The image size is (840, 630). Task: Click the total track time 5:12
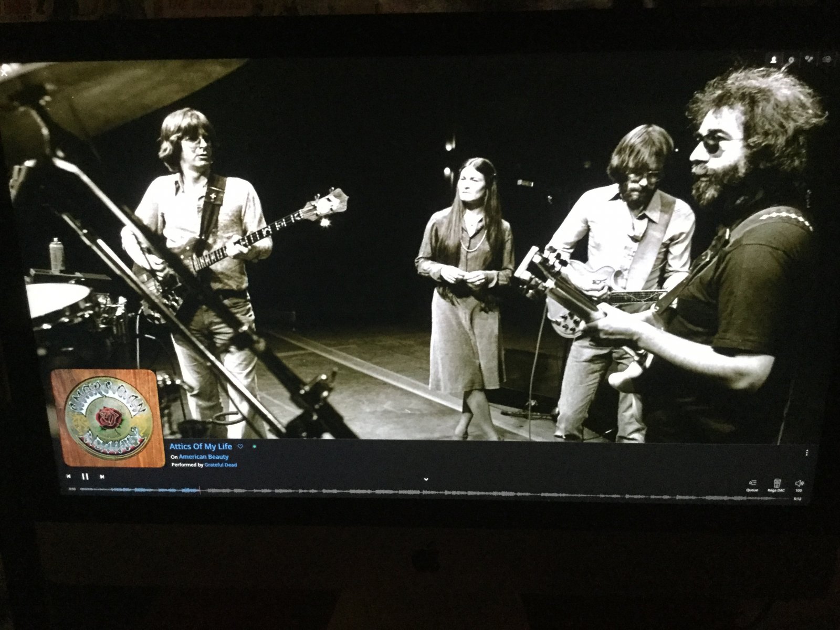[x=797, y=499]
